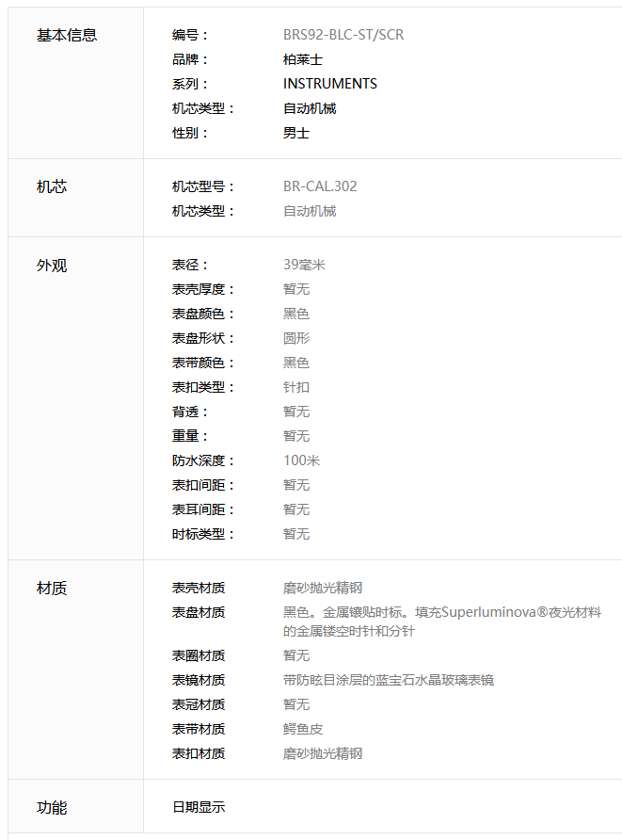Click the 性别： label
The image size is (622, 840).
[x=190, y=133]
